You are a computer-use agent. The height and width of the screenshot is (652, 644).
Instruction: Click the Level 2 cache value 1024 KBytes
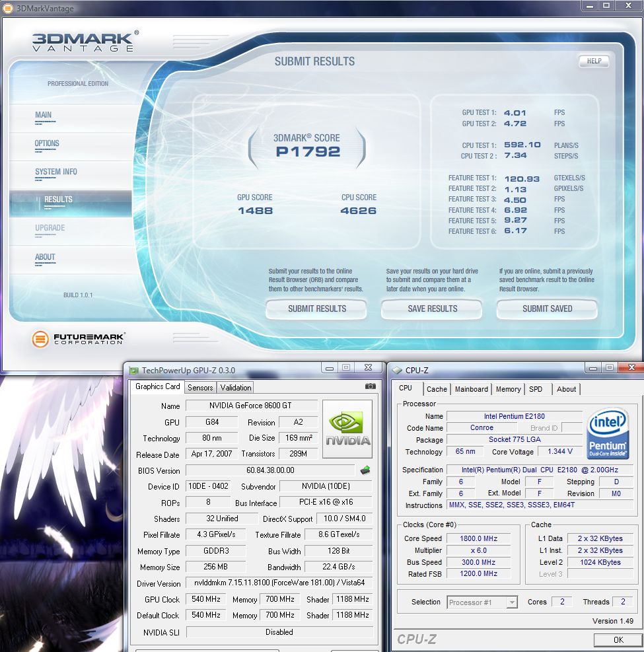coord(600,562)
